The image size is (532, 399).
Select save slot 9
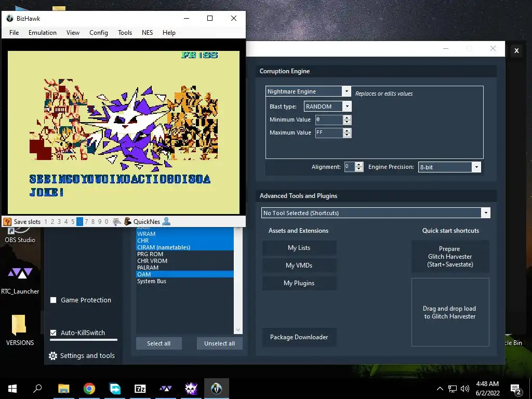click(x=100, y=222)
